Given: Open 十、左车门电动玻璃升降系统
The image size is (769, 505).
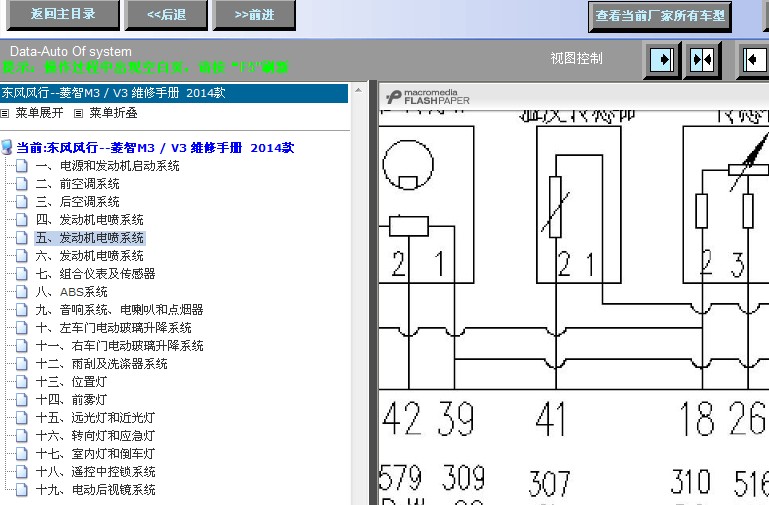Looking at the screenshot, I should click(114, 328).
